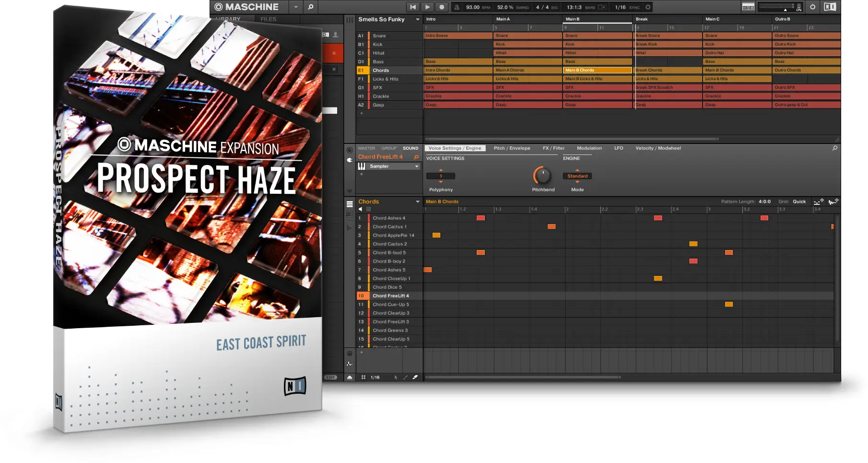Select the Outro B scene

(807, 19)
